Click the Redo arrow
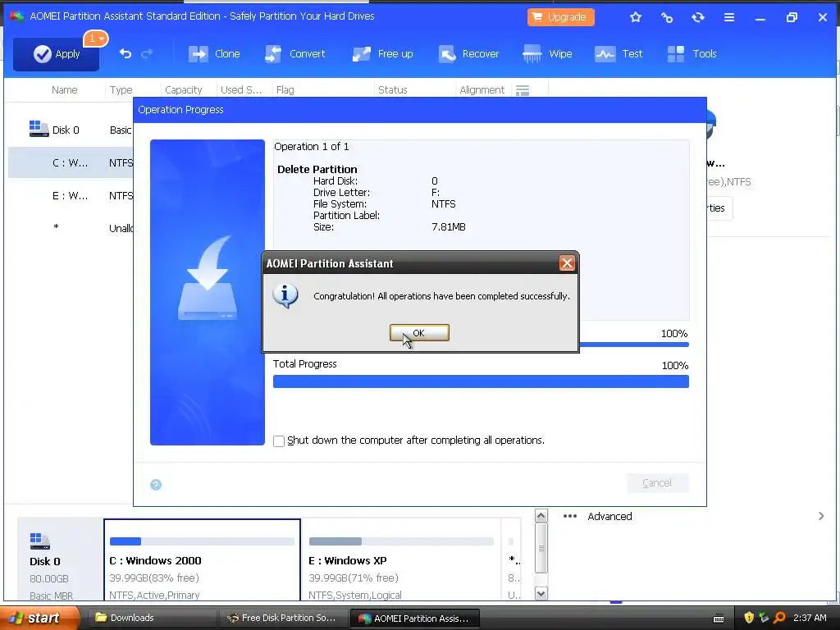This screenshot has height=630, width=840. tap(147, 53)
